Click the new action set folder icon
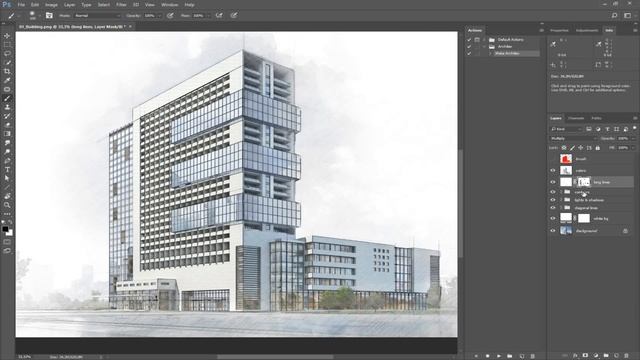 [x=510, y=356]
